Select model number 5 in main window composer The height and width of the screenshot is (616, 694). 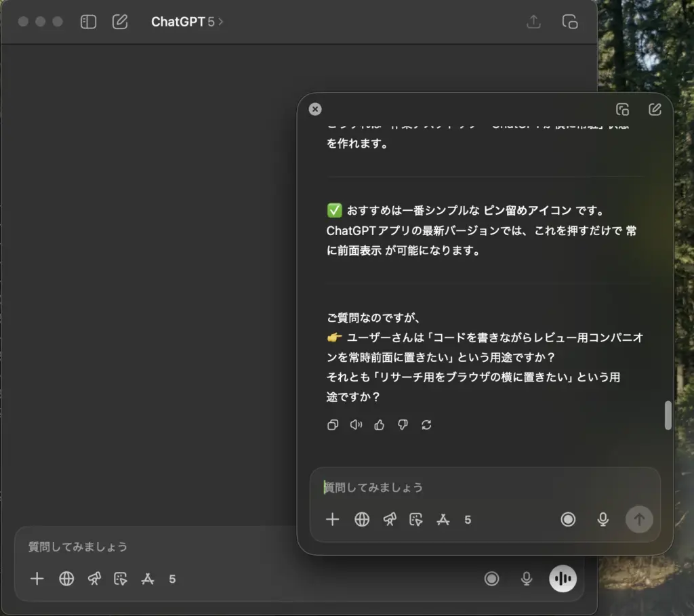pyautogui.click(x=172, y=579)
